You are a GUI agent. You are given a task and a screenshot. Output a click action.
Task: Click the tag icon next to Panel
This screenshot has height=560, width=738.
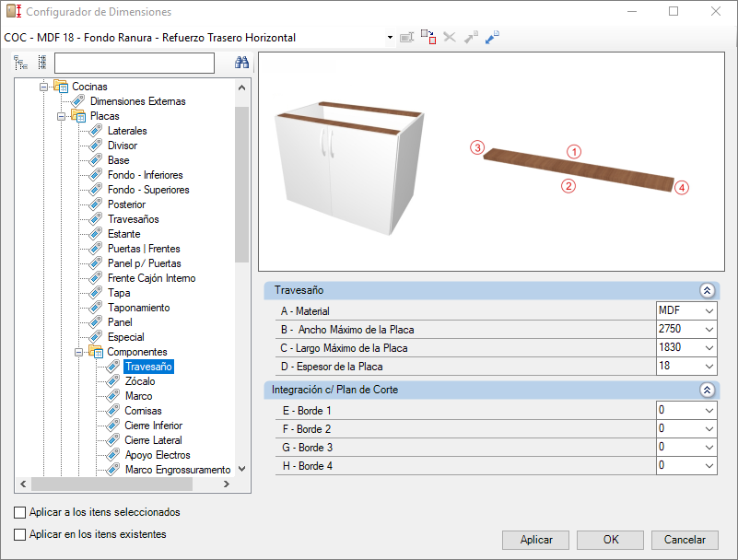[96, 322]
